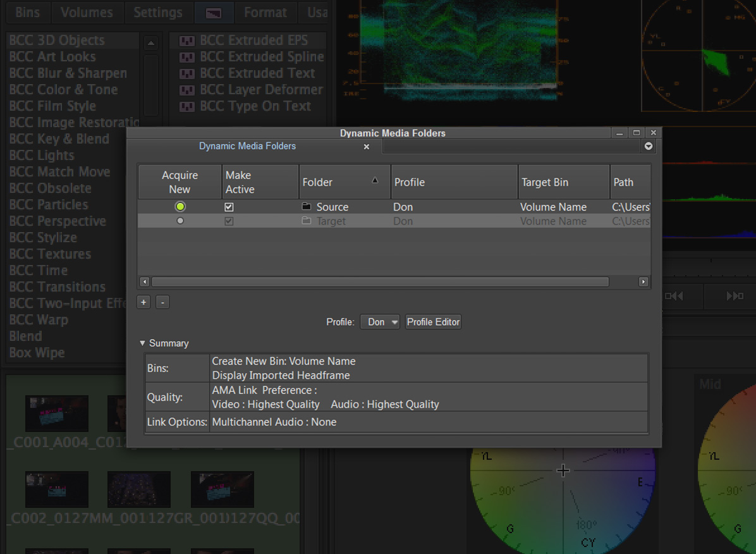The height and width of the screenshot is (554, 756).
Task: Select the 127QQ clip thumbnail
Action: tap(223, 489)
